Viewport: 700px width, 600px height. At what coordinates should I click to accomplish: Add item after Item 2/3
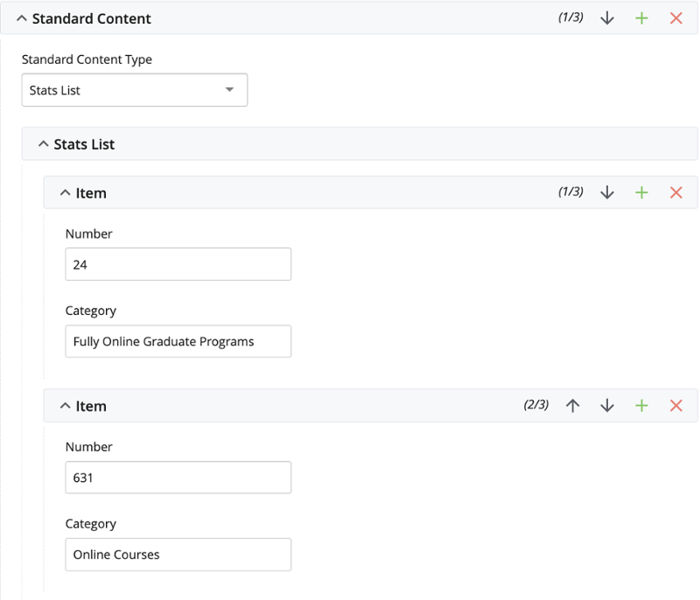[641, 406]
